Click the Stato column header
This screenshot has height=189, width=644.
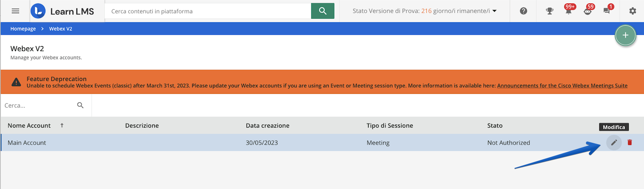click(495, 125)
